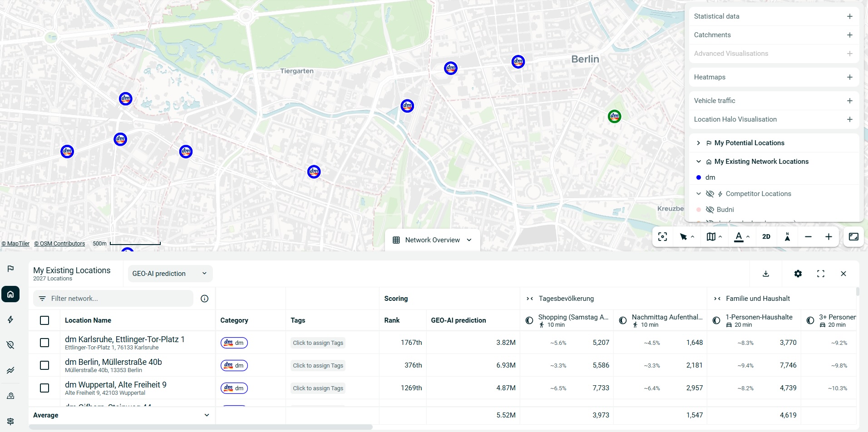Toggle Competitor Locations visibility eye
This screenshot has width=868, height=432.
710,194
